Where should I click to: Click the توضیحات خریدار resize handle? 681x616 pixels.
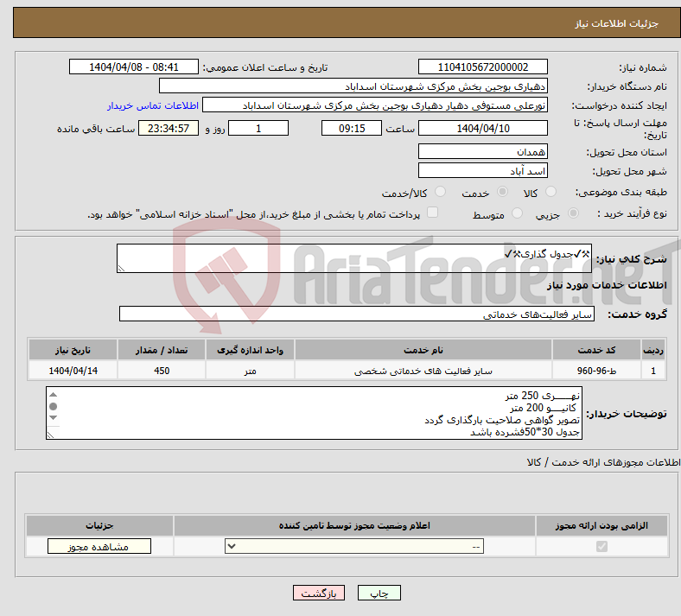[x=51, y=435]
